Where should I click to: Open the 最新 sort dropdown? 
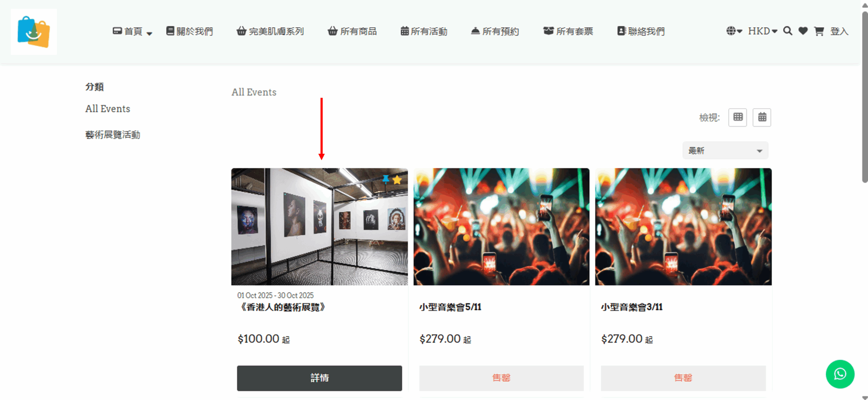click(725, 151)
